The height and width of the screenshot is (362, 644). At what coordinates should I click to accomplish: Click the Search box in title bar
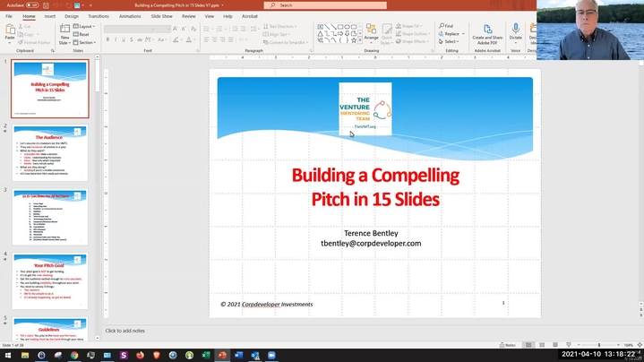click(x=325, y=5)
